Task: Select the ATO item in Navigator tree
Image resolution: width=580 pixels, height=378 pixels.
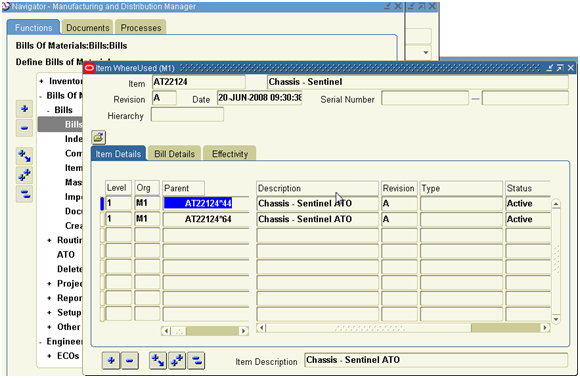Action: [66, 255]
